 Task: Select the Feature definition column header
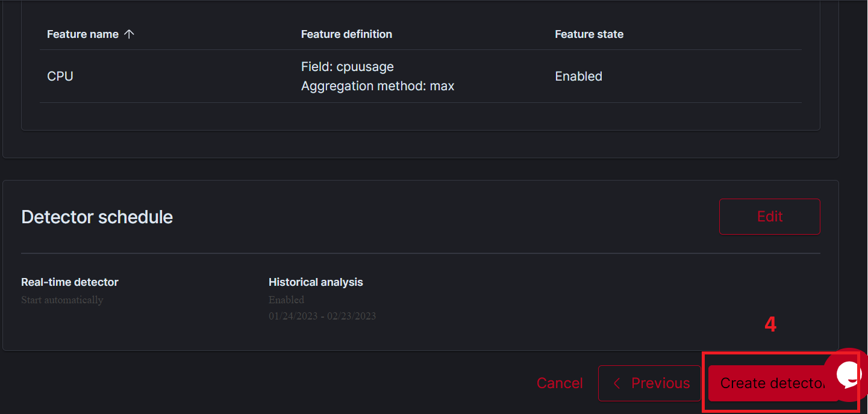(346, 34)
